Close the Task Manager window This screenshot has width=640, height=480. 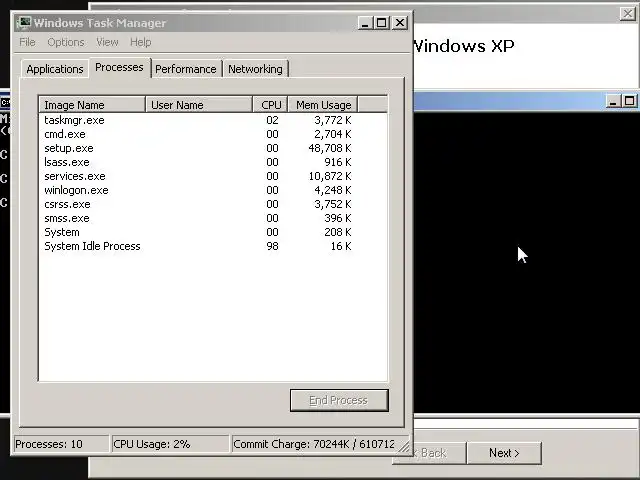click(x=400, y=23)
